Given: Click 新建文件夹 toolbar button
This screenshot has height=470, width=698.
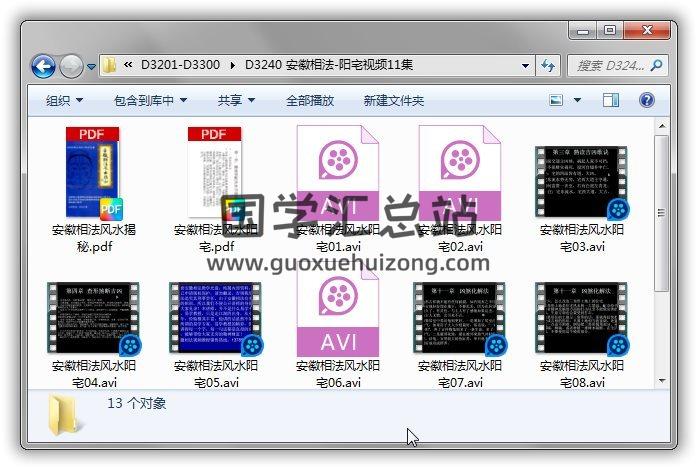Looking at the screenshot, I should tap(394, 101).
